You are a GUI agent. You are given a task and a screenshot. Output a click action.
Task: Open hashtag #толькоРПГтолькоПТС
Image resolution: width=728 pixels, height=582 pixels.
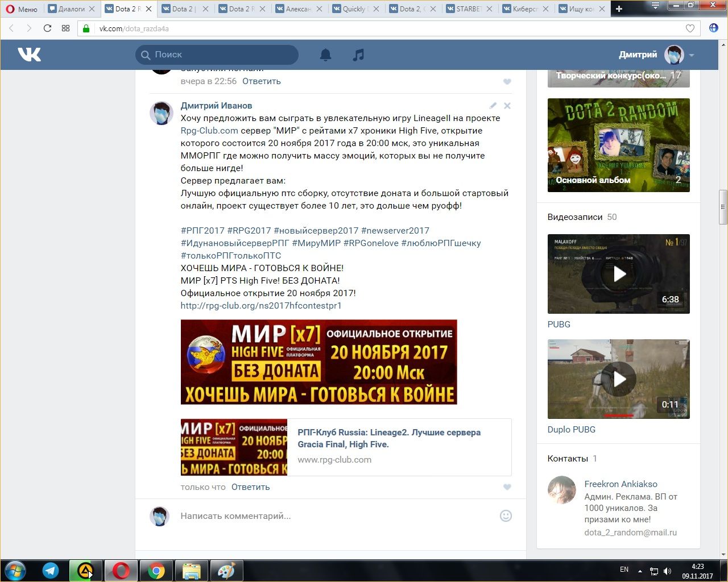point(231,256)
